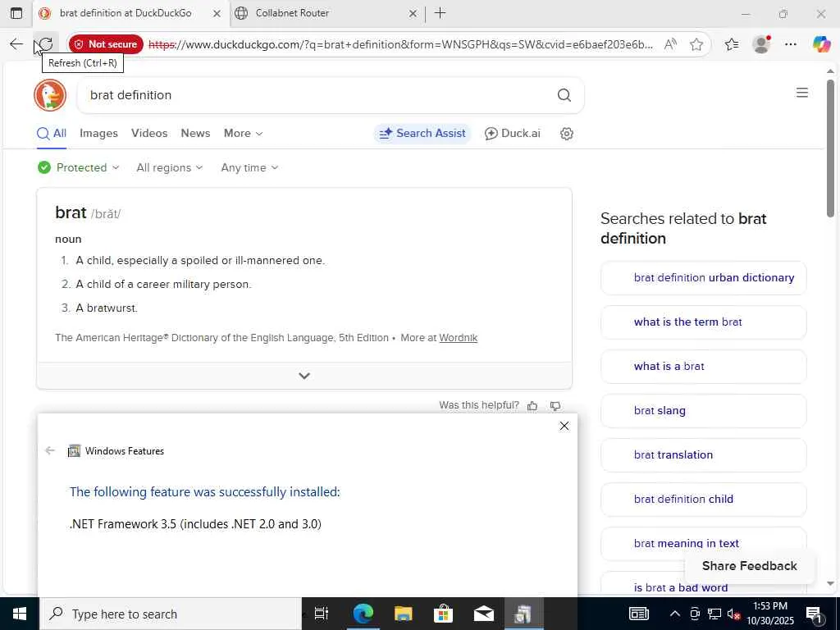Expand the definition card chevron
The width and height of the screenshot is (840, 630).
click(x=304, y=376)
